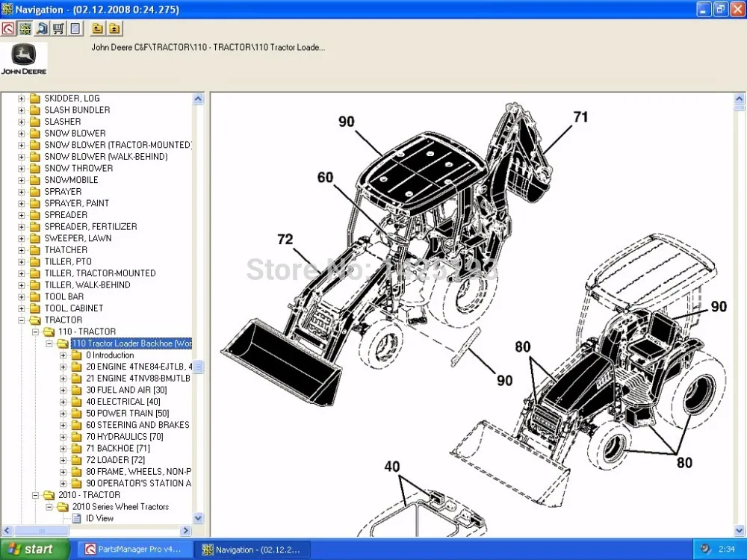
Task: Select 21 ENGINE 4TNV88-BMJTLB entry
Action: click(139, 379)
